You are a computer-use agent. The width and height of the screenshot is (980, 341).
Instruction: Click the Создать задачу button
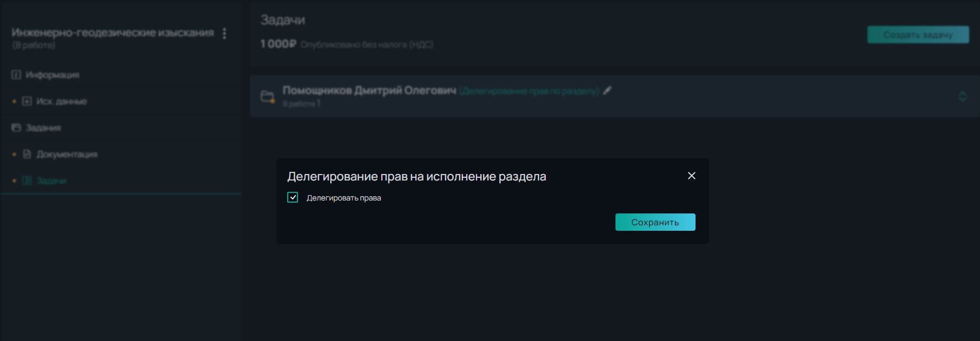pos(918,35)
